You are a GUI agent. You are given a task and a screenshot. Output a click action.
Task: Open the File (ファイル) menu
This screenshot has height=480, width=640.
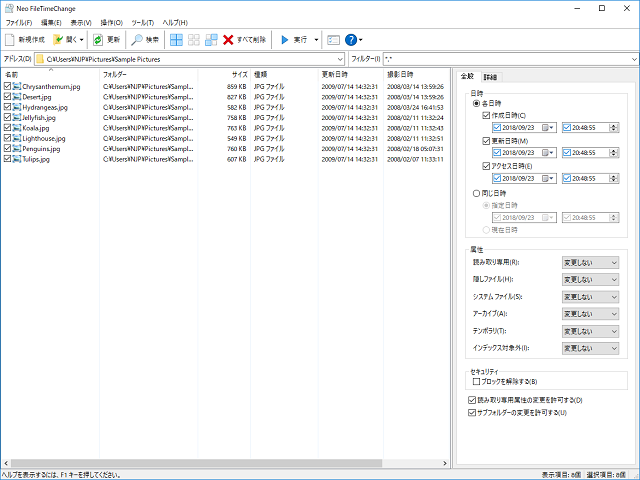click(x=19, y=22)
